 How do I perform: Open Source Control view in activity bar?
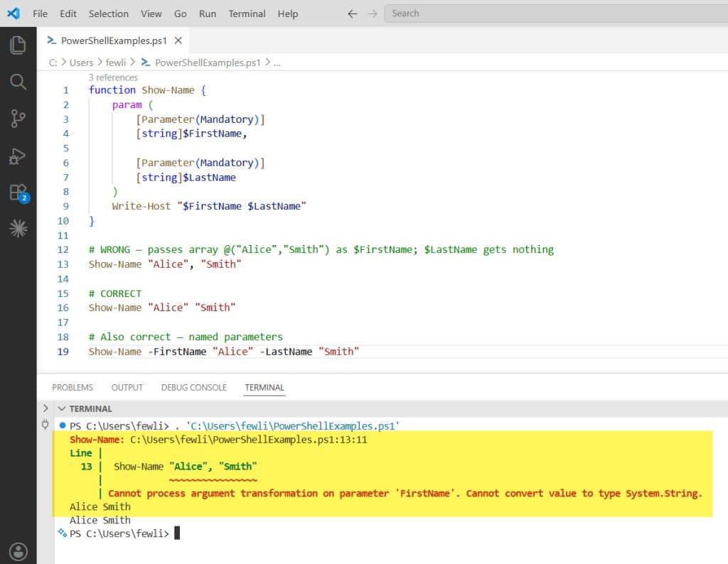[x=18, y=119]
